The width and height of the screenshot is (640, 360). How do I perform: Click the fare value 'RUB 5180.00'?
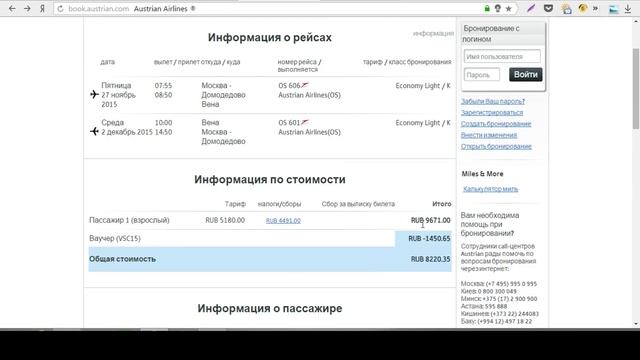pos(225,220)
